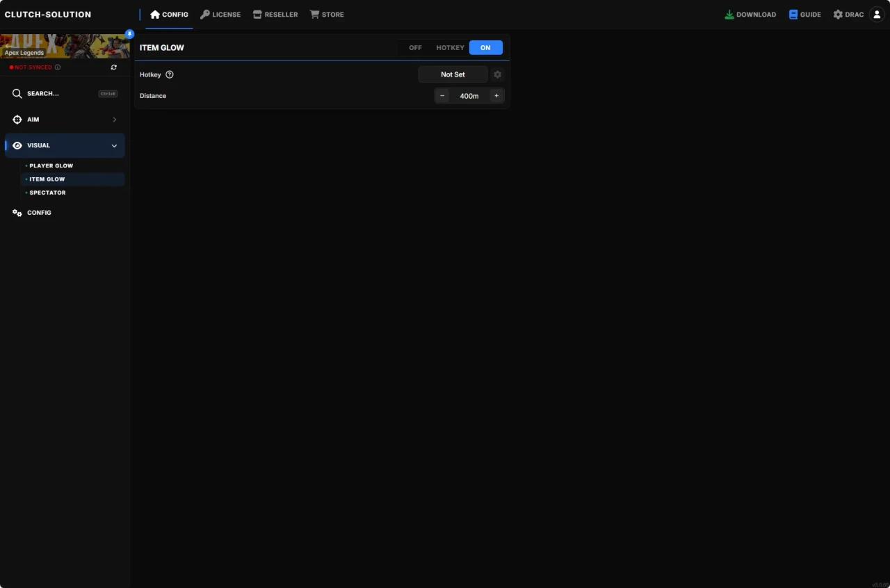Set Item Glow to HOTKEY mode
This screenshot has height=588, width=890.
(450, 47)
